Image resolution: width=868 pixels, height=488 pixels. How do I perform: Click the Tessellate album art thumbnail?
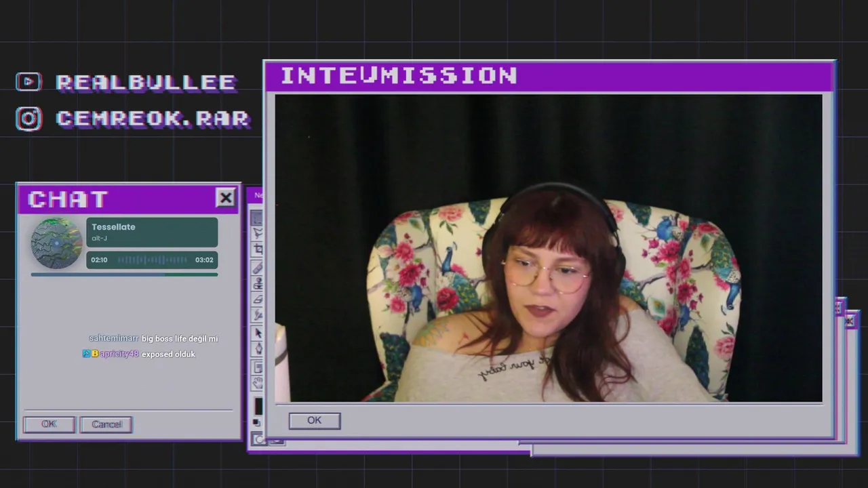click(x=56, y=243)
